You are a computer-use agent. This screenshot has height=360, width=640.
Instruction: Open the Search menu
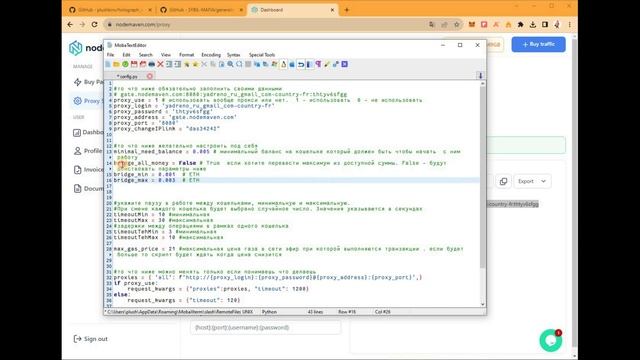click(x=146, y=55)
